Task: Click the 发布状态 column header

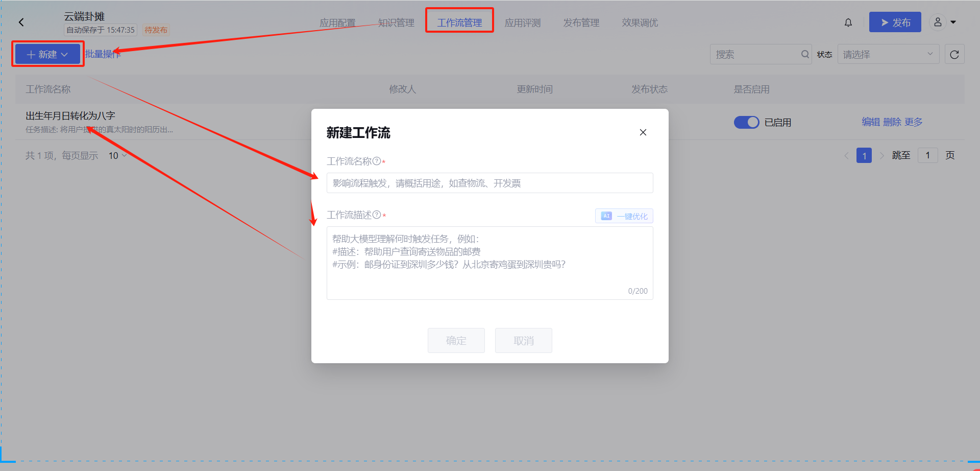Action: point(649,89)
